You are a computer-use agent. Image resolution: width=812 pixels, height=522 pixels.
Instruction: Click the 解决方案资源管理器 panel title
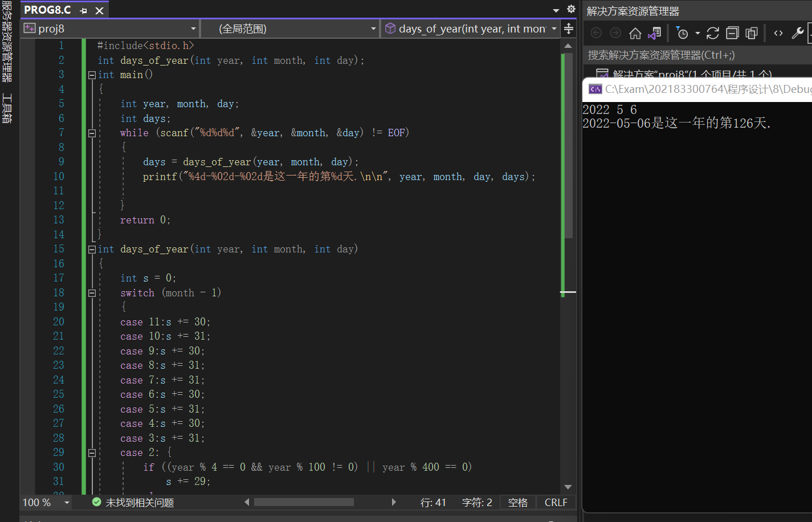click(x=633, y=11)
